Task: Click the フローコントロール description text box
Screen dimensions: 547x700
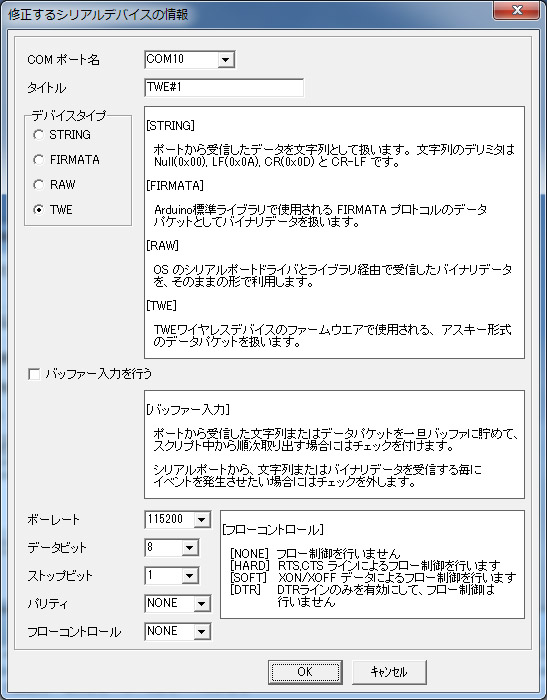Action: (372, 565)
